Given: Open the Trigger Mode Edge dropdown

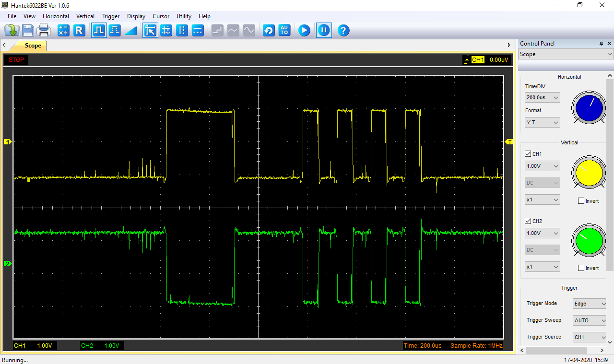Looking at the screenshot, I should (x=590, y=304).
